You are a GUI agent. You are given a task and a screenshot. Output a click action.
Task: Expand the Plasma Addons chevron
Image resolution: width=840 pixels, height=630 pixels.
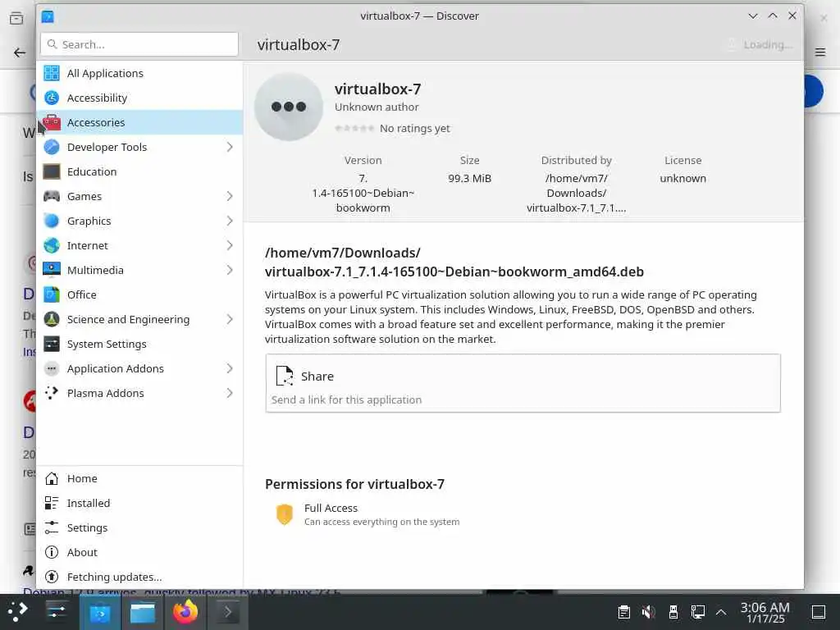(230, 393)
